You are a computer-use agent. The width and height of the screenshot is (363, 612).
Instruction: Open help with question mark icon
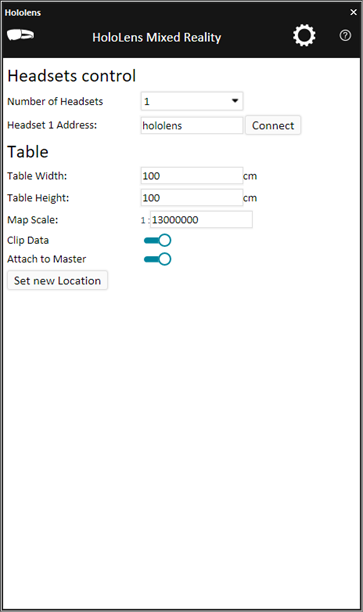pyautogui.click(x=345, y=36)
